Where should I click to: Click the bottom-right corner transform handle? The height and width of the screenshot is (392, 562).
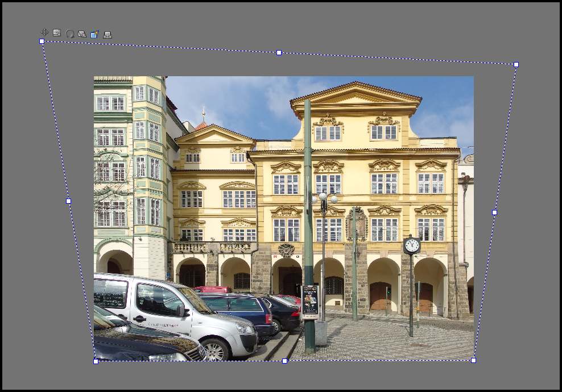(x=473, y=360)
